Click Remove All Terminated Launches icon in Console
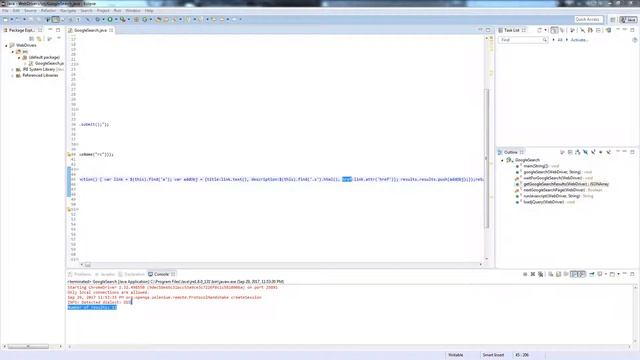 coord(540,274)
